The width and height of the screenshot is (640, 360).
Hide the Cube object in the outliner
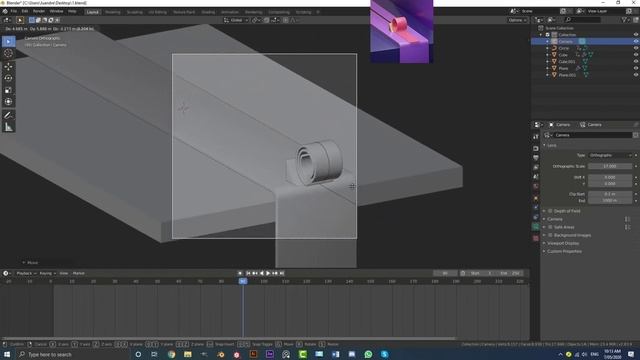pyautogui.click(x=636, y=55)
